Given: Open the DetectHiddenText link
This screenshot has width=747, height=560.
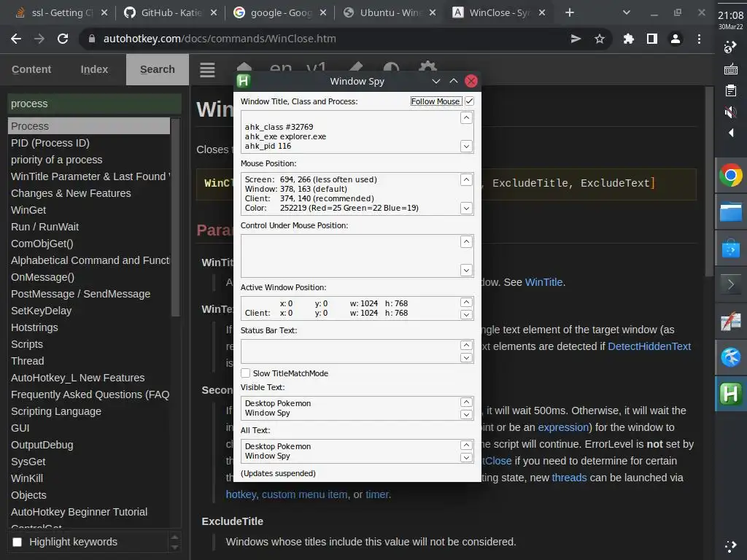Looking at the screenshot, I should point(649,346).
